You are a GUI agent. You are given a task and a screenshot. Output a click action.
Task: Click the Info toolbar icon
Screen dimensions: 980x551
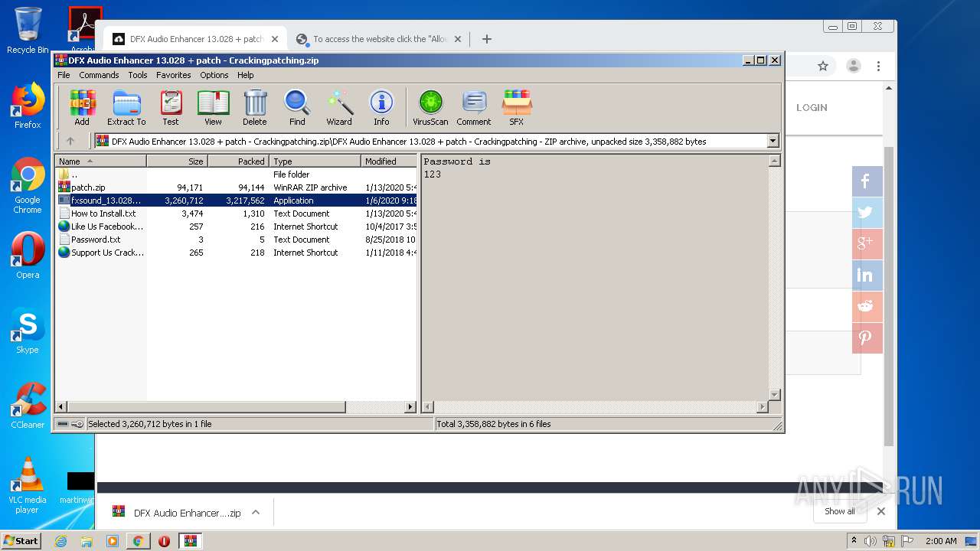point(381,108)
